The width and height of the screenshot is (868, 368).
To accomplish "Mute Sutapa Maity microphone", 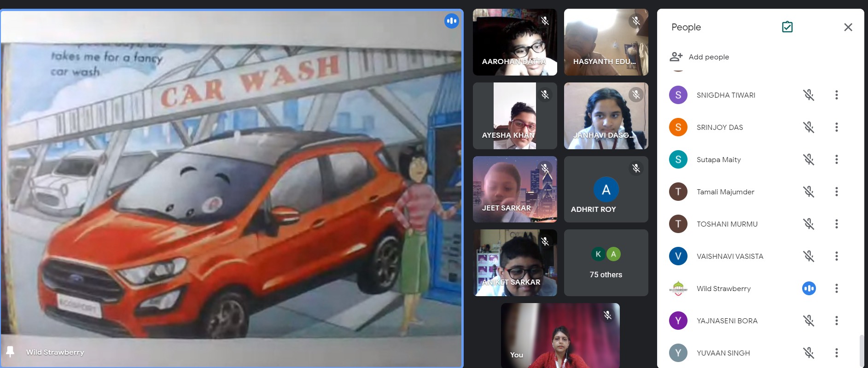I will pos(809,159).
